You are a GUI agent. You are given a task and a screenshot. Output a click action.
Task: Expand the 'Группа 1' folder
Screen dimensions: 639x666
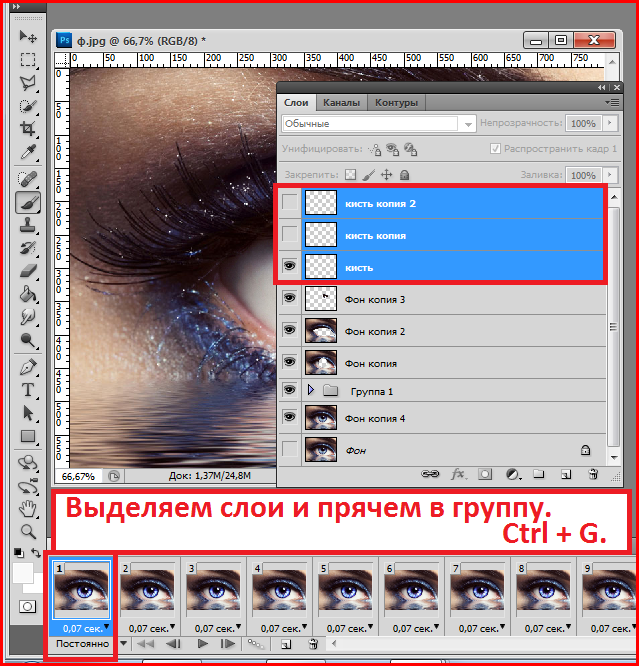coord(311,390)
